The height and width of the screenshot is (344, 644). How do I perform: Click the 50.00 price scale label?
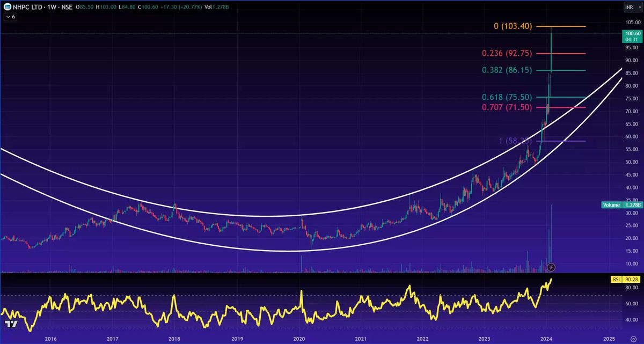tap(631, 162)
